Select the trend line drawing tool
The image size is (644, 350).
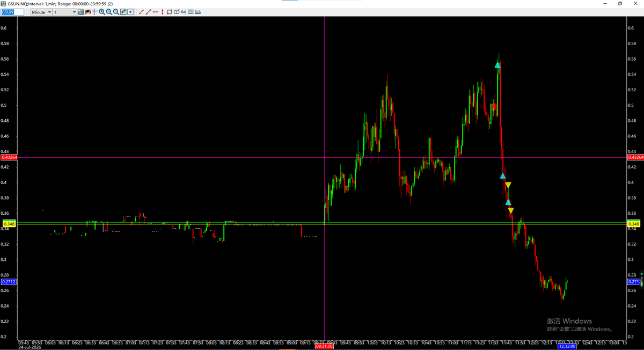(141, 12)
